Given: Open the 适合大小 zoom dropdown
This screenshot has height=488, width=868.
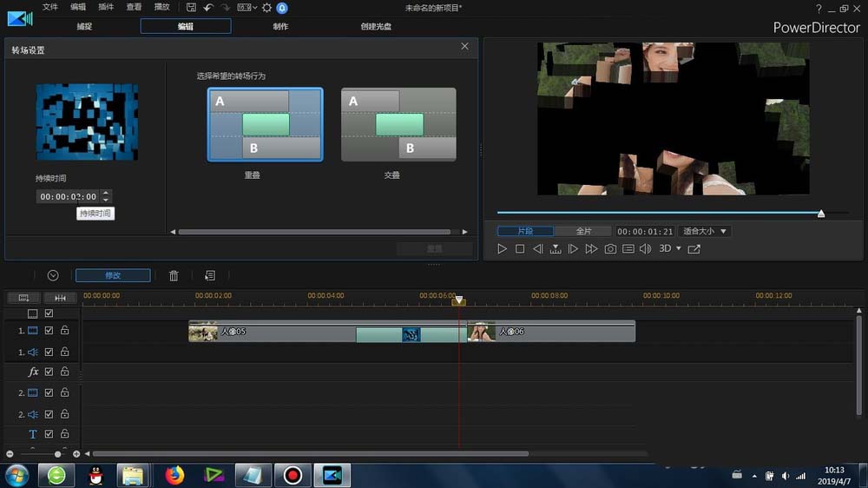Looking at the screenshot, I should (705, 231).
